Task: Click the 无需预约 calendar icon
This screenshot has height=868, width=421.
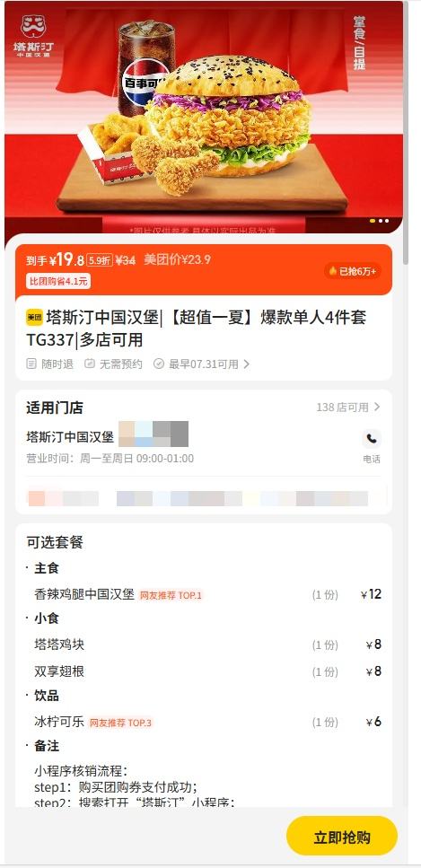Action: (90, 364)
